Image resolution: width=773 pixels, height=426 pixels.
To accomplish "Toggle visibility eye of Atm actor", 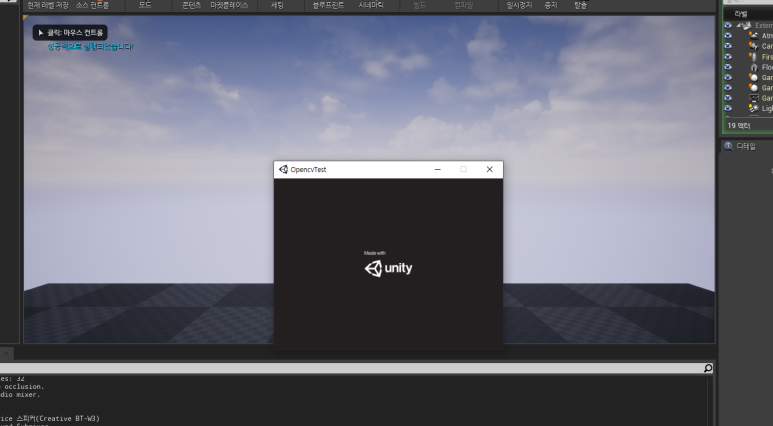I will (728, 36).
